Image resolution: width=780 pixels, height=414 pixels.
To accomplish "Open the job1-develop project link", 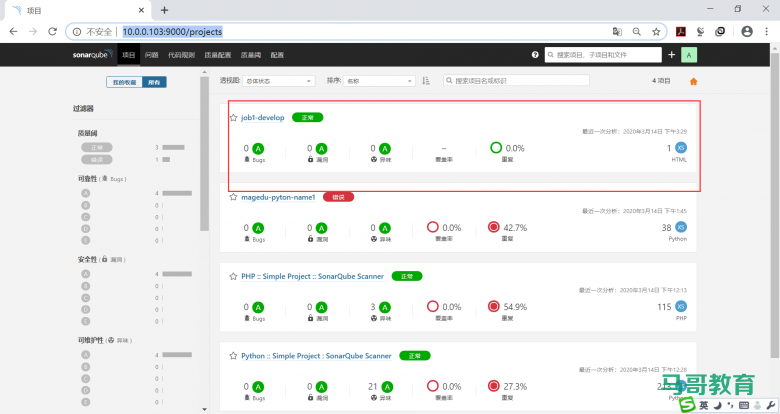I will pyautogui.click(x=263, y=117).
